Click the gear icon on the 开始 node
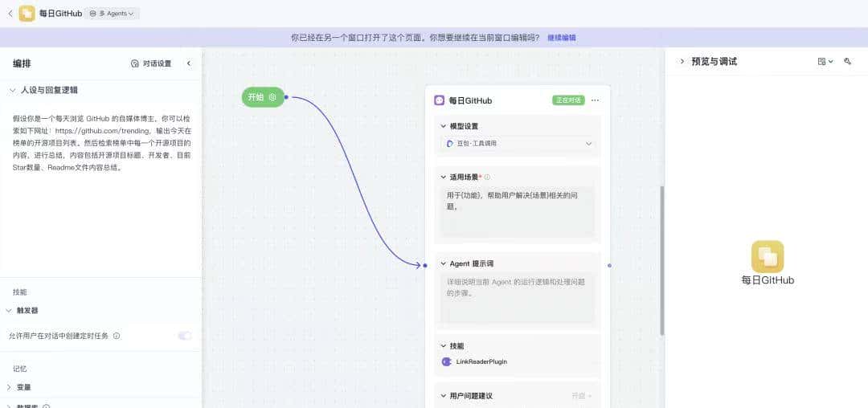The image size is (868, 408). (272, 97)
